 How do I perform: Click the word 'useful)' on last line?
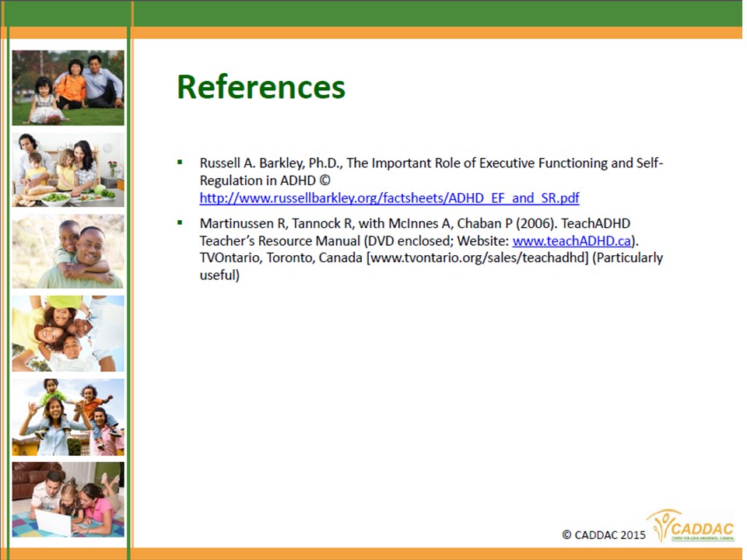[219, 275]
